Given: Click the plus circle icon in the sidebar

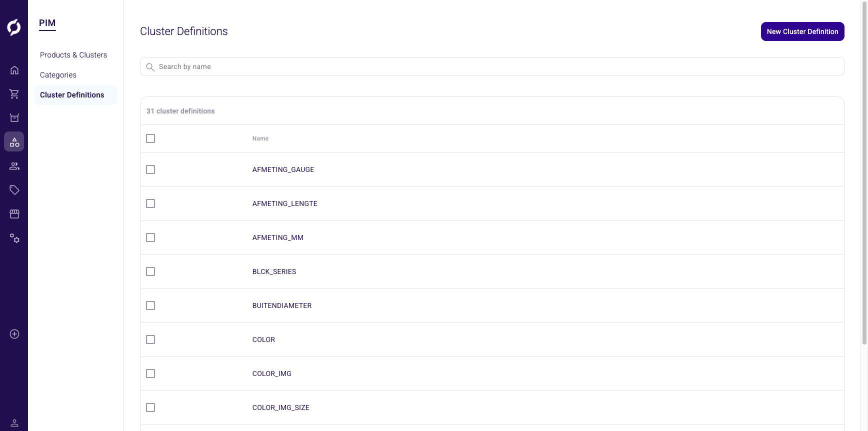Looking at the screenshot, I should click(14, 334).
